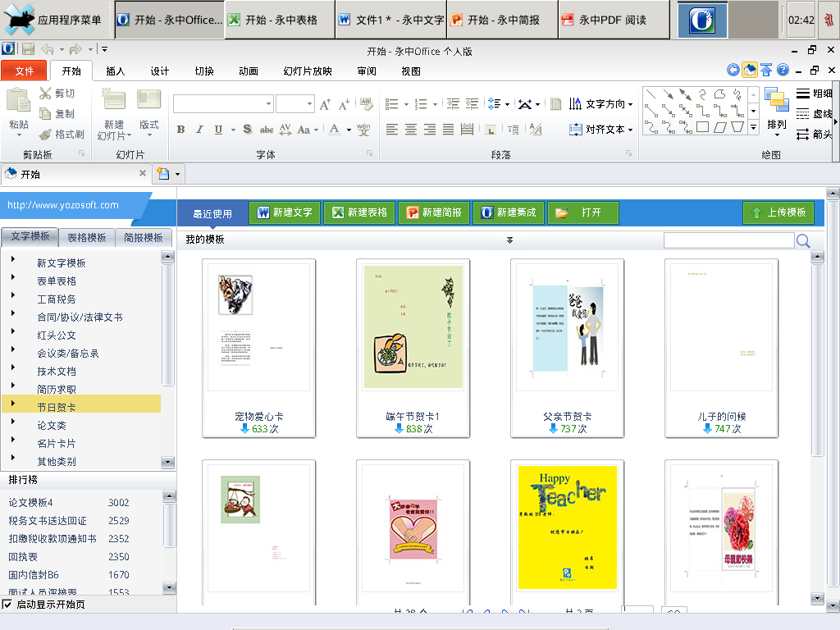Open the font color dropdown arrow

click(349, 130)
